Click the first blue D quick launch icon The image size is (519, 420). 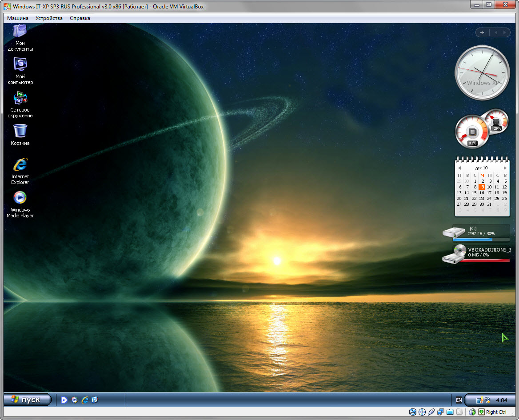point(64,400)
